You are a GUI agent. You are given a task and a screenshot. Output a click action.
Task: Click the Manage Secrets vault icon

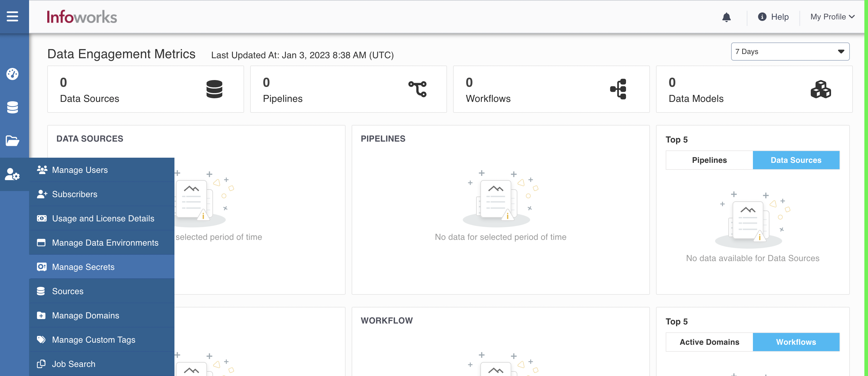(x=41, y=267)
